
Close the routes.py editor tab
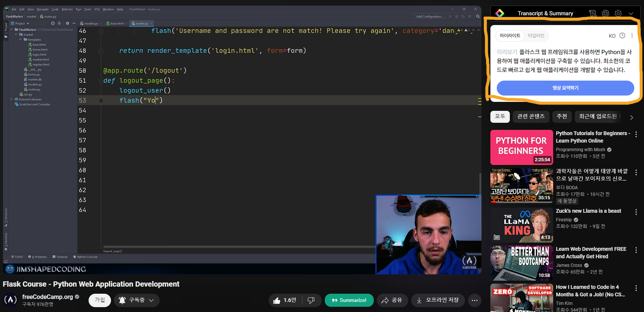tap(151, 24)
